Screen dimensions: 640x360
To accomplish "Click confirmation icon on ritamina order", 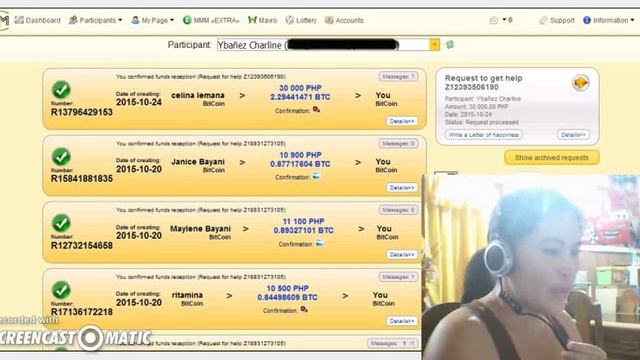I will [x=304, y=309].
